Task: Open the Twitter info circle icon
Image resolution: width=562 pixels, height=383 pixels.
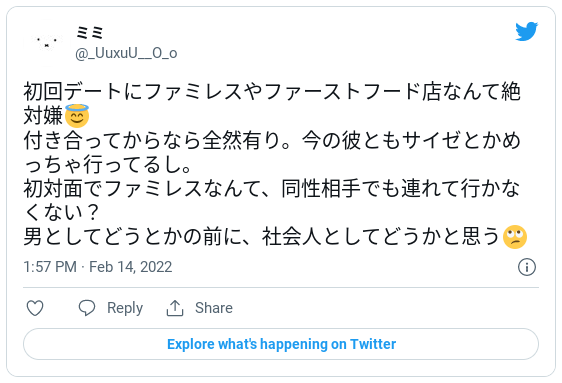Action: [x=527, y=267]
